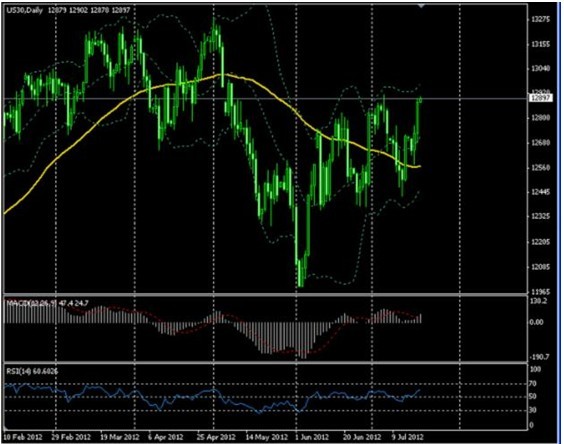The height and width of the screenshot is (444, 564).
Task: Click the 14 May 2012 date label
Action: coord(267,437)
